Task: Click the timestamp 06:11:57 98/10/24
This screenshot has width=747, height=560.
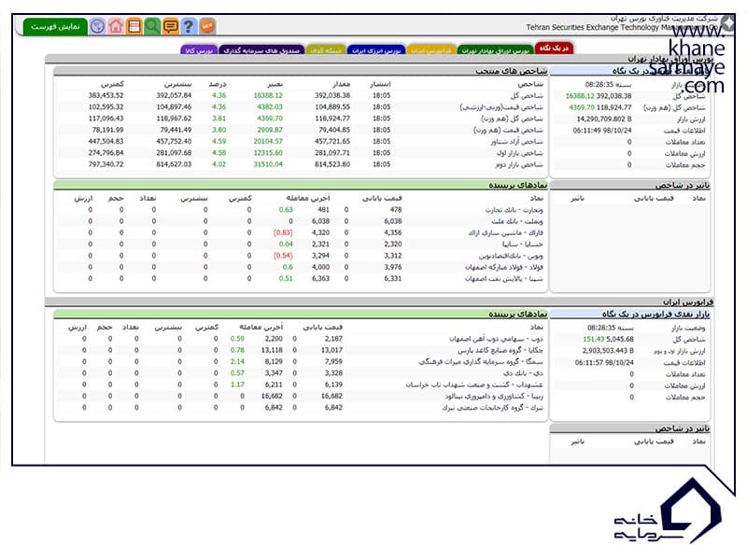Action: [x=604, y=363]
